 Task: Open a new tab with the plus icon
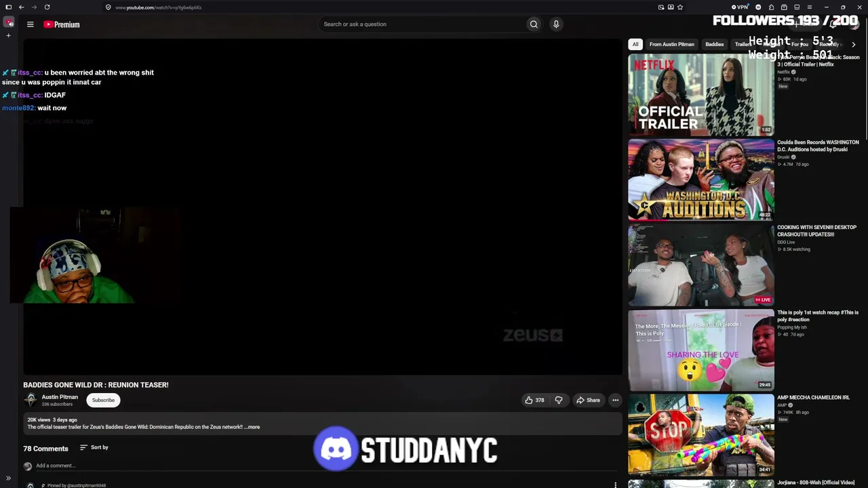pos(8,35)
